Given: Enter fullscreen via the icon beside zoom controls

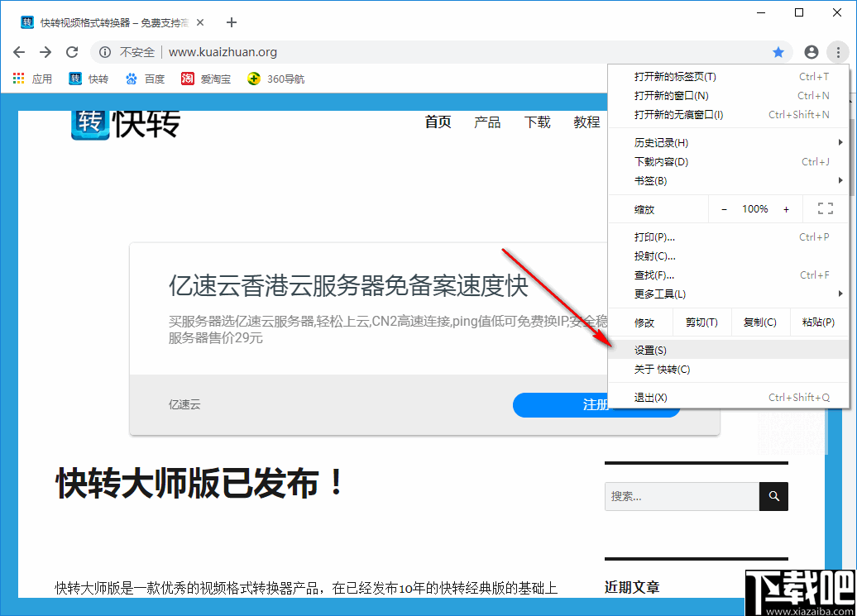Looking at the screenshot, I should click(x=825, y=208).
